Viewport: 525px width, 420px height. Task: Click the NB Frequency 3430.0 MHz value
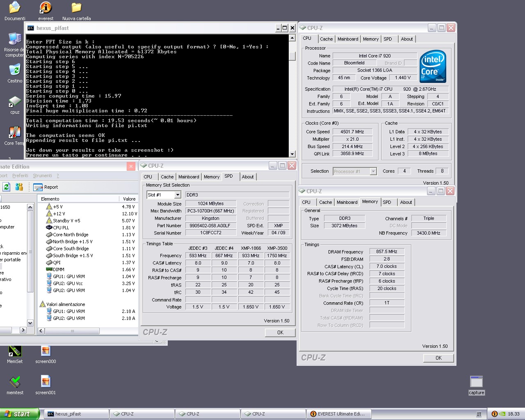click(429, 233)
